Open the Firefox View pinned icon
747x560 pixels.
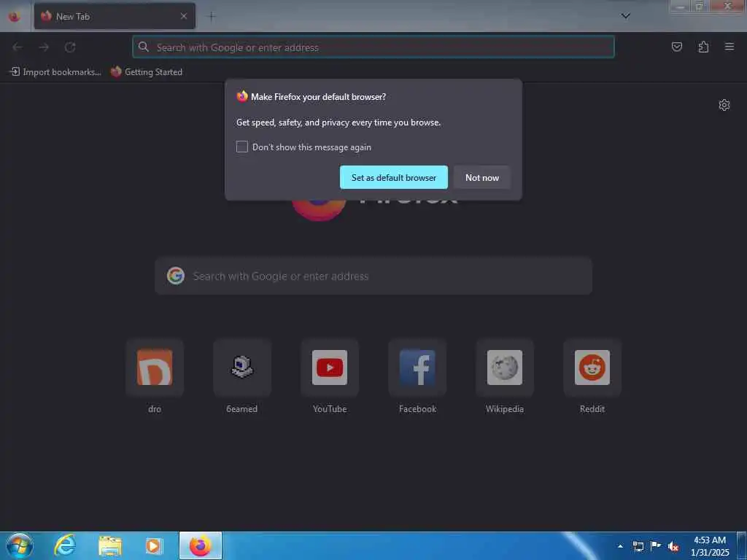point(15,17)
